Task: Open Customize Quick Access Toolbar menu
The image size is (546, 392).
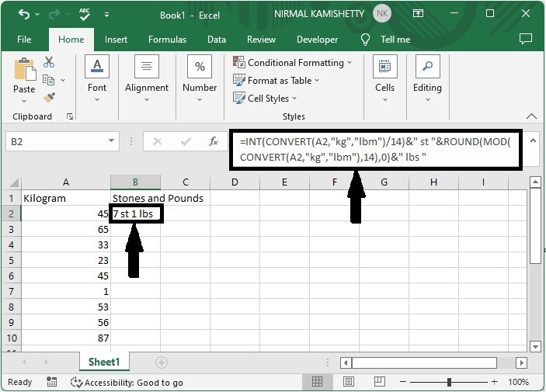Action: coord(106,15)
